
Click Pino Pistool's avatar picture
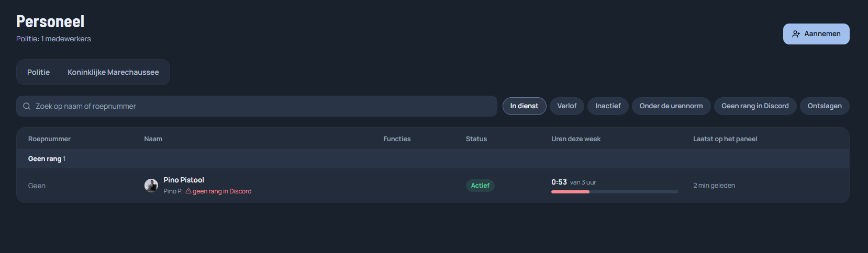click(x=151, y=186)
